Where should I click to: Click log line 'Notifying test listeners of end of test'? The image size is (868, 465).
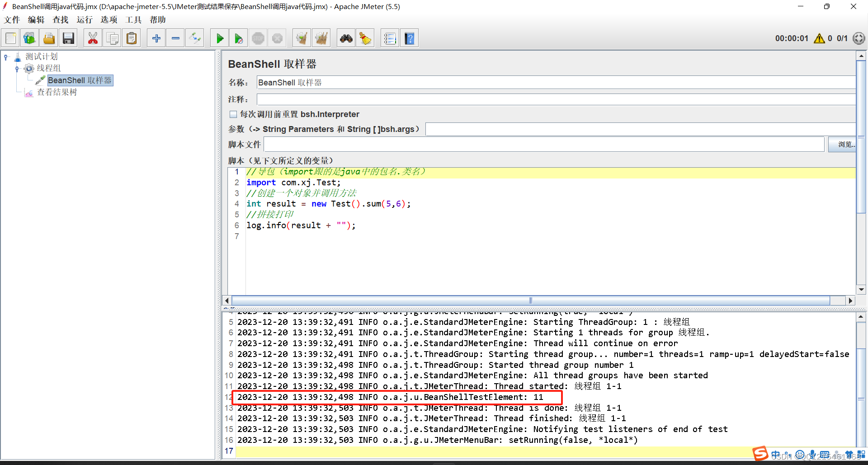tap(482, 429)
